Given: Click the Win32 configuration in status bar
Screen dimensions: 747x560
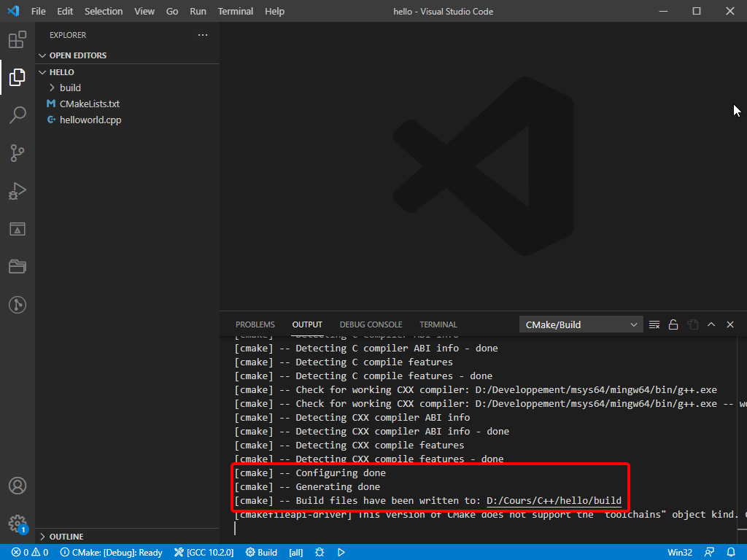Looking at the screenshot, I should point(680,553).
